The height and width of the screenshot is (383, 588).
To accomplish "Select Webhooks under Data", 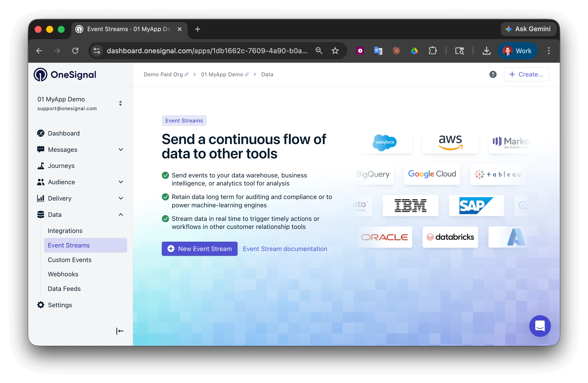I will click(63, 274).
